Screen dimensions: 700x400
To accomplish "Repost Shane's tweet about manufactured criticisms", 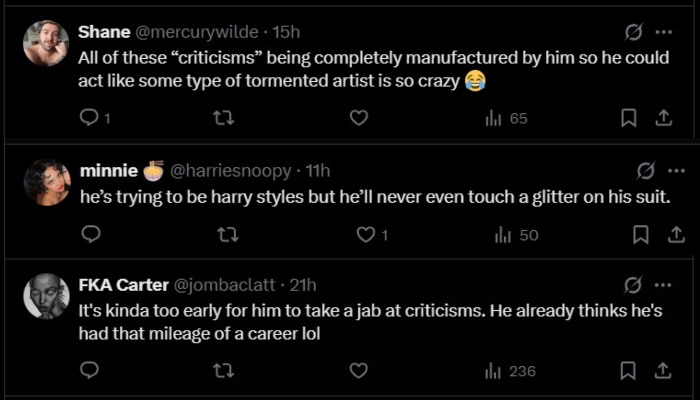I will (x=222, y=118).
